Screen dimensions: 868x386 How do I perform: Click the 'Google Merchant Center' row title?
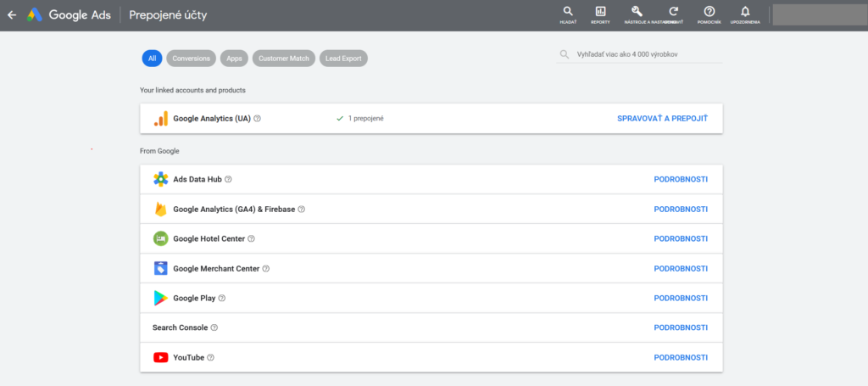click(x=216, y=269)
